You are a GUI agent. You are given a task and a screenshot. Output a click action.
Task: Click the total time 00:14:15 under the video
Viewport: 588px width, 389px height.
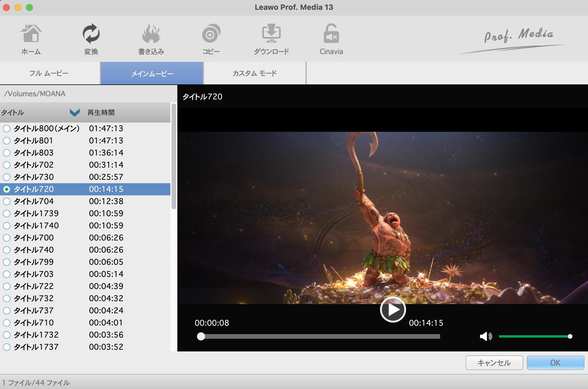(426, 323)
